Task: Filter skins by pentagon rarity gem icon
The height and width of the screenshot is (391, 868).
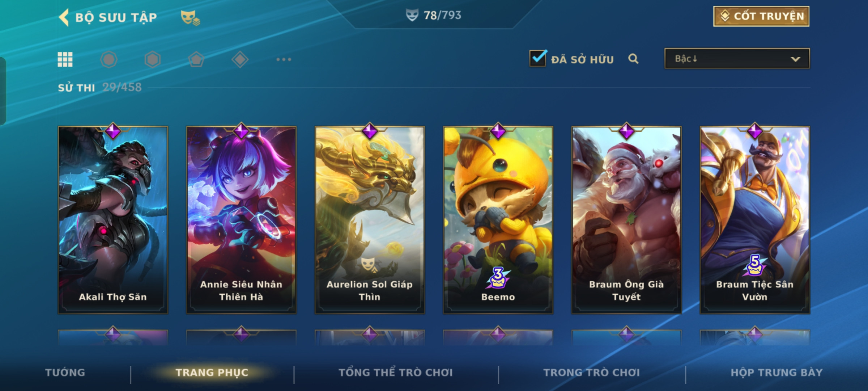Action: click(196, 59)
